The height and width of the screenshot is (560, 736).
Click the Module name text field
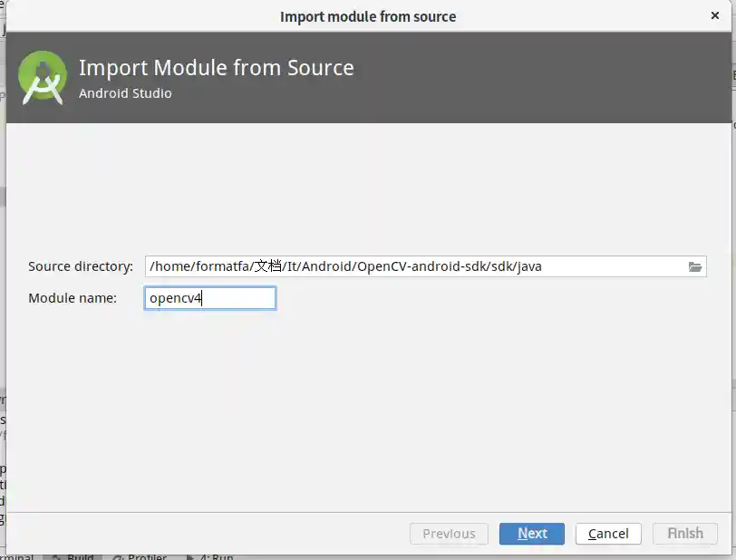(210, 298)
